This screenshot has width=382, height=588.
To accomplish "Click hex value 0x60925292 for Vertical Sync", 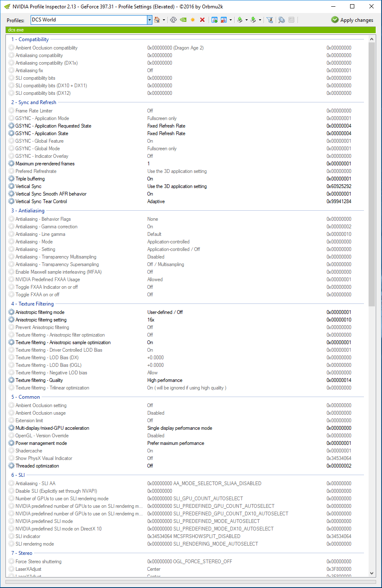I will [x=339, y=186].
